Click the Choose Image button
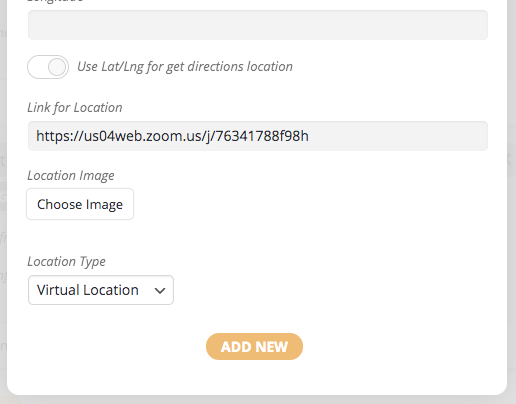Viewport: 516px width, 404px height. (x=80, y=204)
